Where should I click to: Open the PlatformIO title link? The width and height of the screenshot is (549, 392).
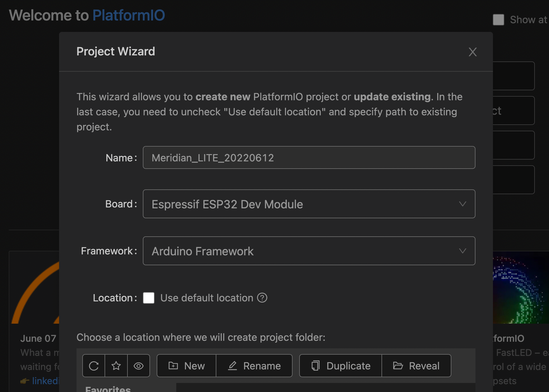[129, 15]
